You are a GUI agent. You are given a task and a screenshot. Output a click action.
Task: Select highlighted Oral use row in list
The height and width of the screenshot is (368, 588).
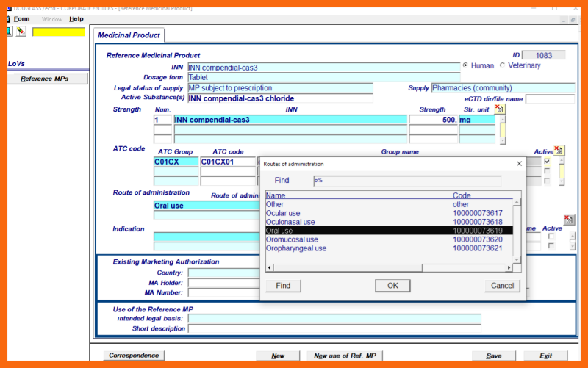[x=390, y=231]
